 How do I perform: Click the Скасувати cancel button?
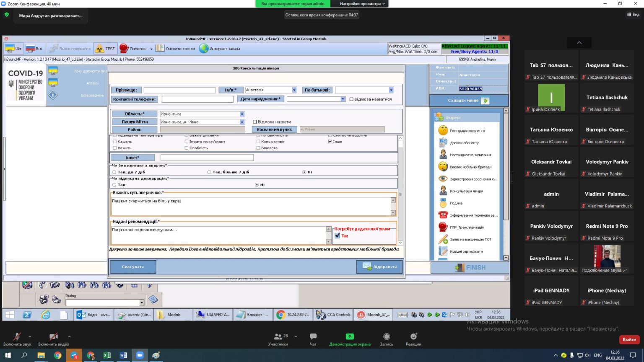click(x=133, y=267)
